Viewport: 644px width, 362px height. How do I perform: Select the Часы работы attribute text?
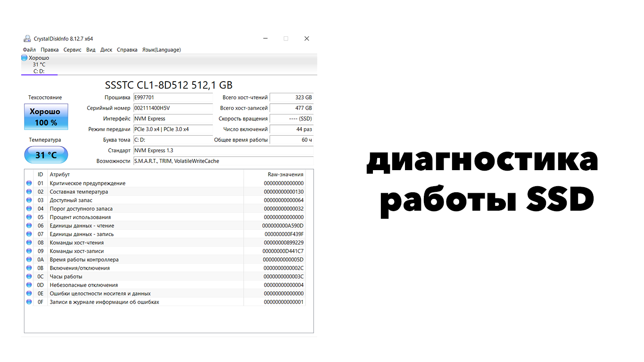tap(66, 277)
